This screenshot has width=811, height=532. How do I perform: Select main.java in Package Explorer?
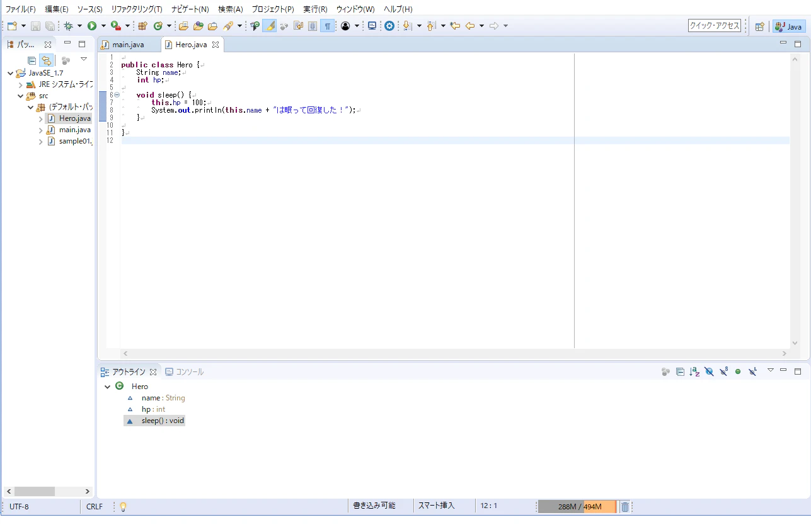pos(69,130)
